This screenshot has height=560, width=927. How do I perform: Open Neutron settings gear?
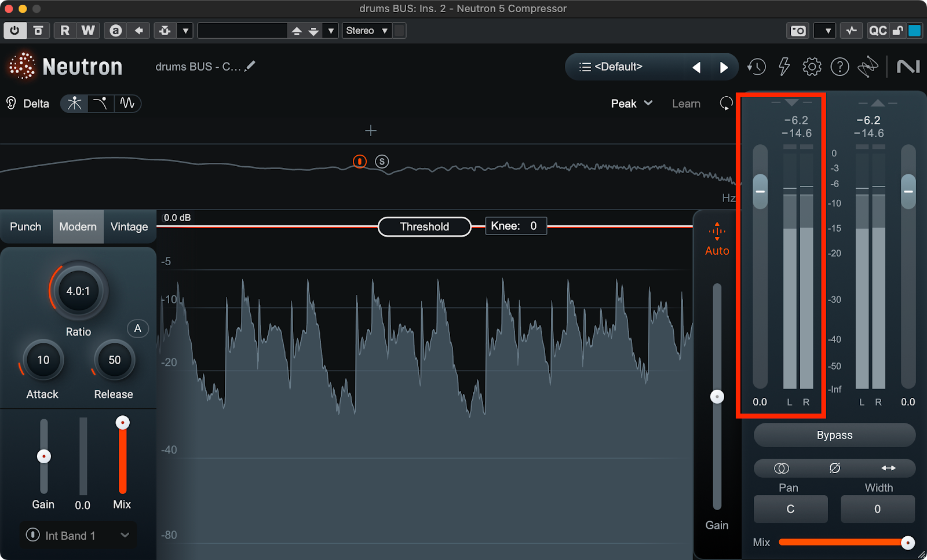(x=812, y=67)
